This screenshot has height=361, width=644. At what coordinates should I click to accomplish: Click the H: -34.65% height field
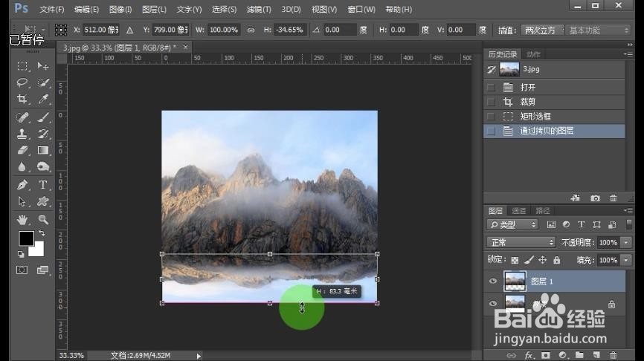(289, 30)
